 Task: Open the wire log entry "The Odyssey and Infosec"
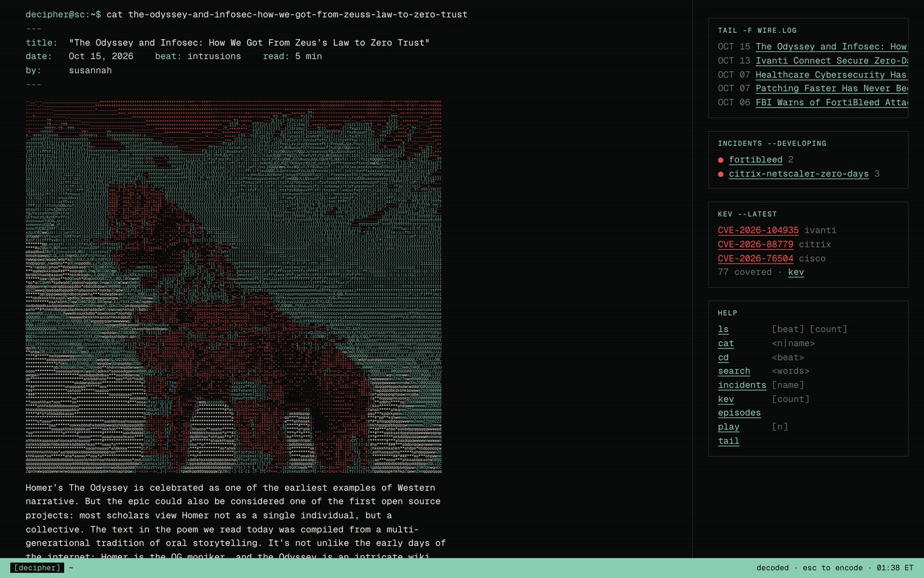click(x=832, y=47)
